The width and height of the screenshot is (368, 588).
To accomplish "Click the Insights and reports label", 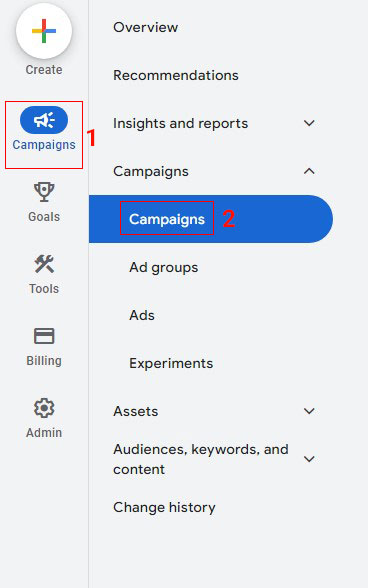I will (x=180, y=123).
